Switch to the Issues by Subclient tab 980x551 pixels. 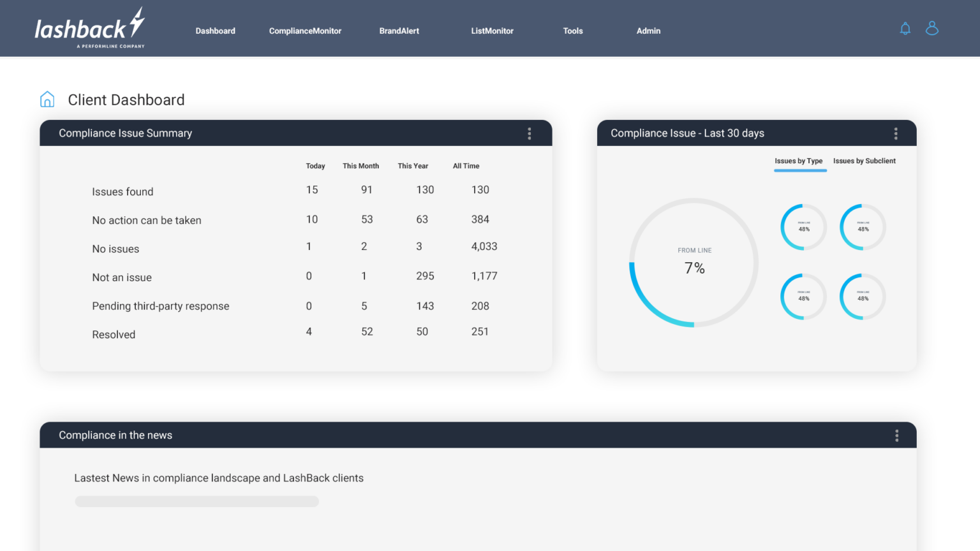(865, 161)
